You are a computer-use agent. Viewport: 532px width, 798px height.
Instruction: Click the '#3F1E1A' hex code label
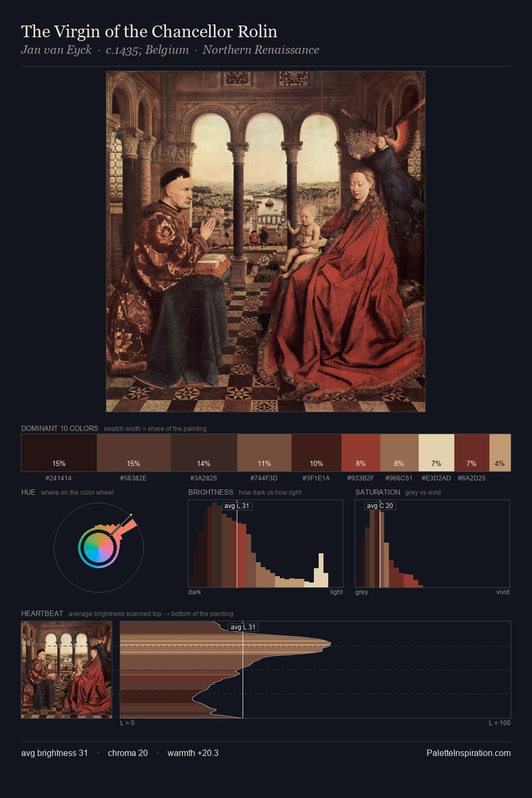(x=316, y=478)
